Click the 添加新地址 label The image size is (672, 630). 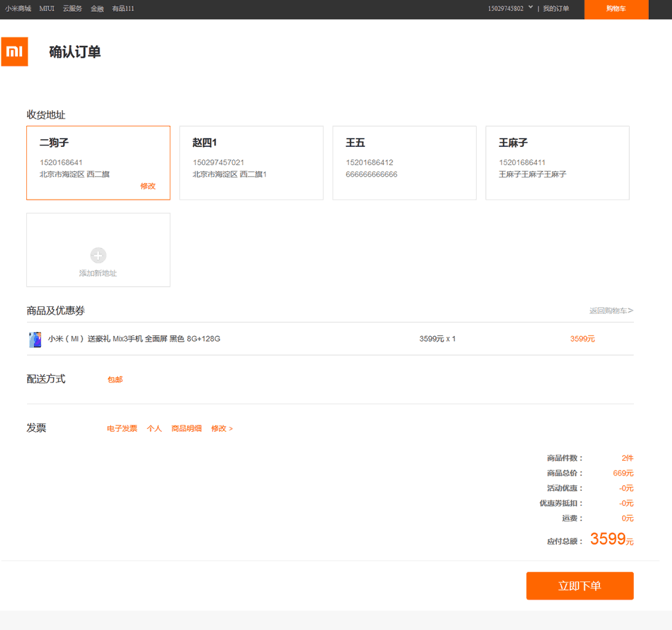[x=98, y=273]
